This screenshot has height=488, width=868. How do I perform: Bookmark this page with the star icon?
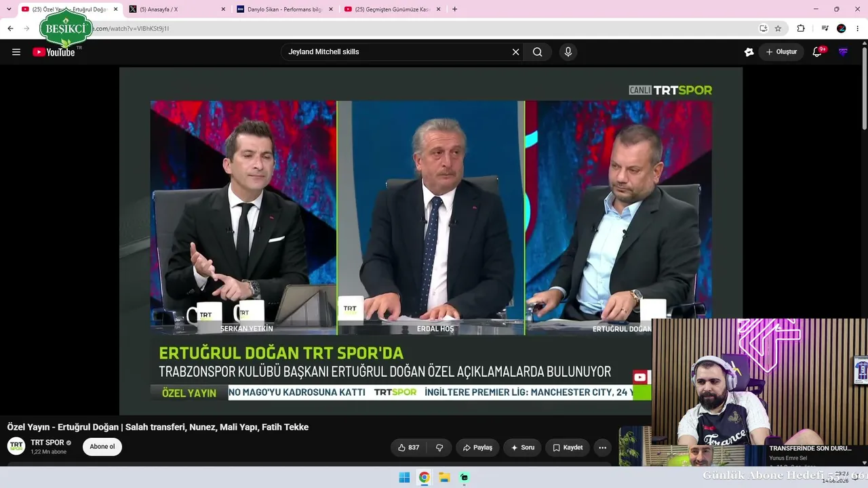pos(778,28)
